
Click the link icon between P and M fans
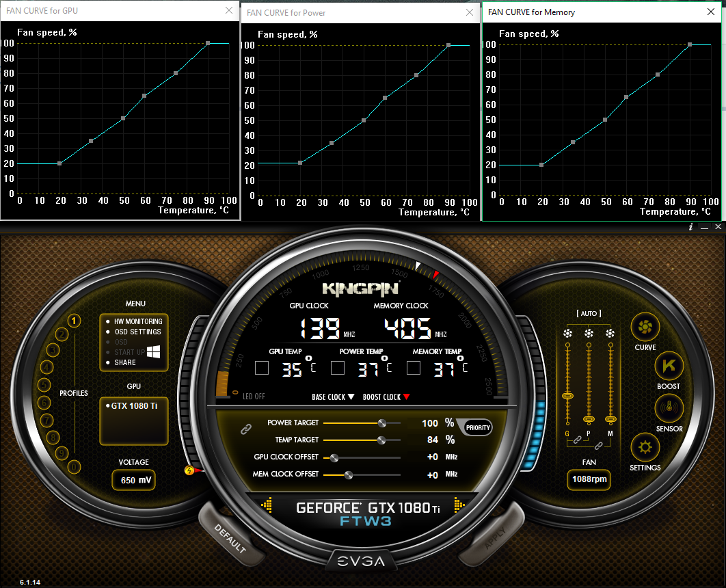[x=599, y=446]
